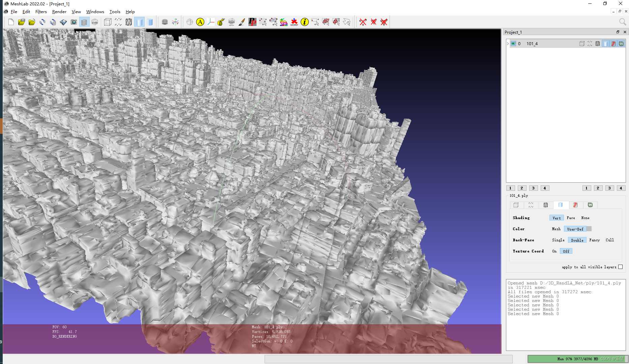Set Back-Face to Single
Screen dimensions: 629x364
(558, 240)
